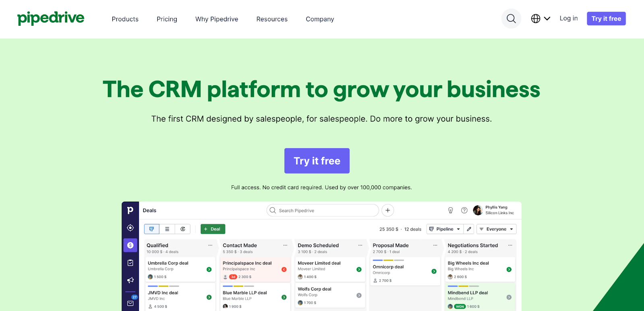644x311 pixels.
Task: Open the Blue Marble LLP deal card
Action: (x=255, y=297)
